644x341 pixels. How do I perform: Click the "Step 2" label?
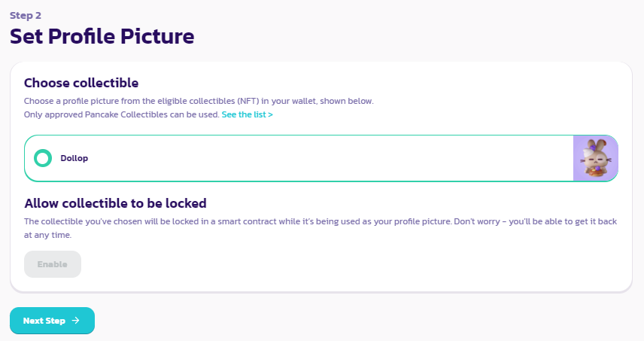click(x=26, y=15)
